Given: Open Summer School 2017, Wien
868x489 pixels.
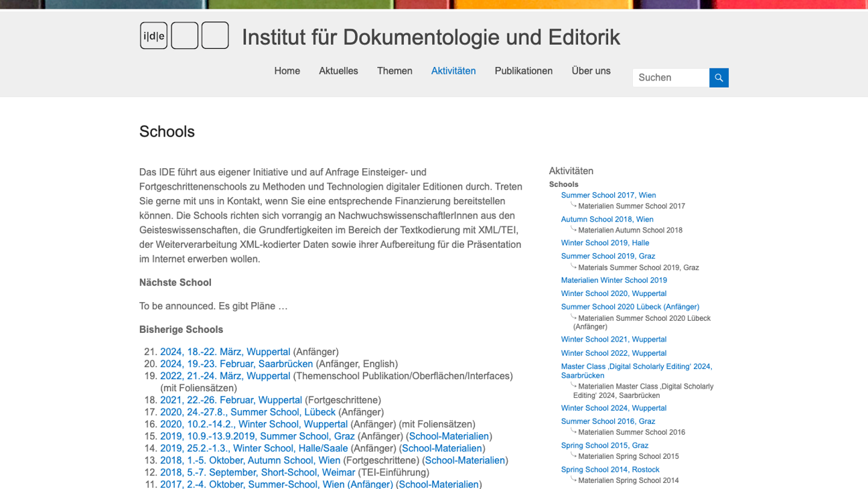Looking at the screenshot, I should tap(608, 195).
